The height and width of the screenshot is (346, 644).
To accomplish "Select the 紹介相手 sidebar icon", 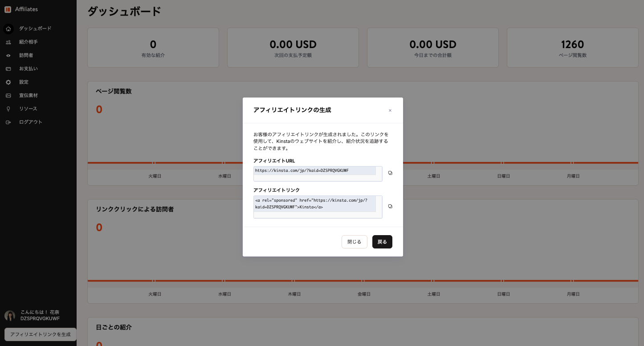I will [x=8, y=42].
